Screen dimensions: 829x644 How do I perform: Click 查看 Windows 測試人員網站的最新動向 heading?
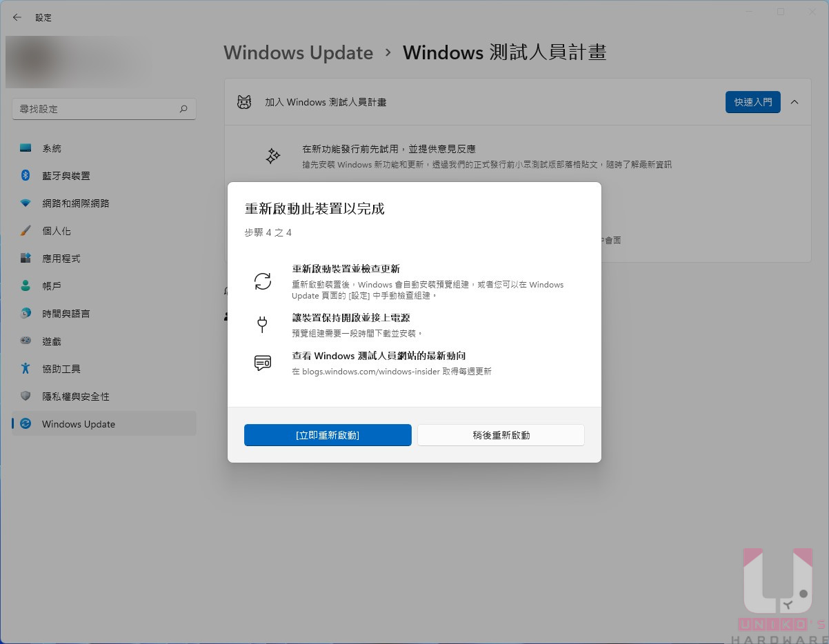[x=379, y=356]
